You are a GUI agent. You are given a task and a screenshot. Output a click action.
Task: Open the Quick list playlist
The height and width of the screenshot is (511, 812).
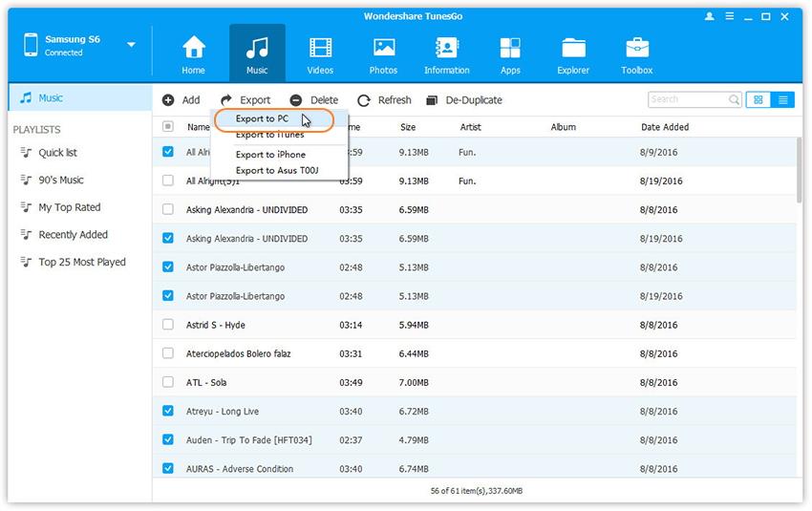click(57, 152)
